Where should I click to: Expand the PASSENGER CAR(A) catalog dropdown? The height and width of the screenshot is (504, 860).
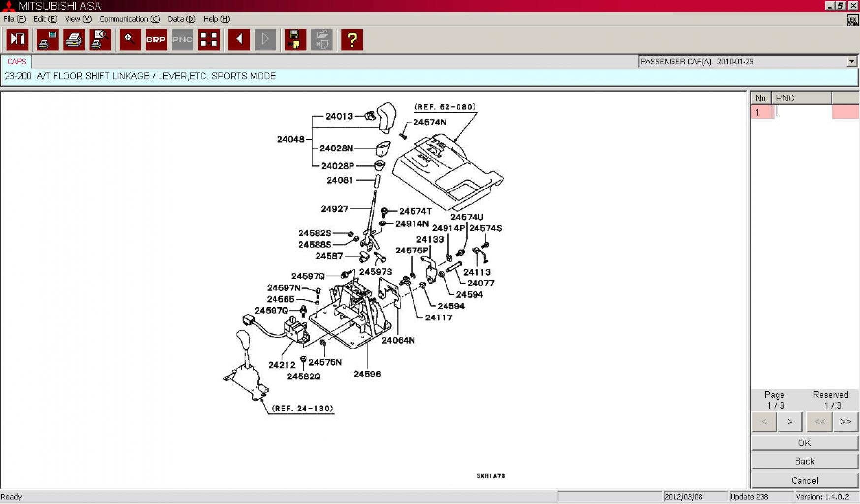(851, 62)
